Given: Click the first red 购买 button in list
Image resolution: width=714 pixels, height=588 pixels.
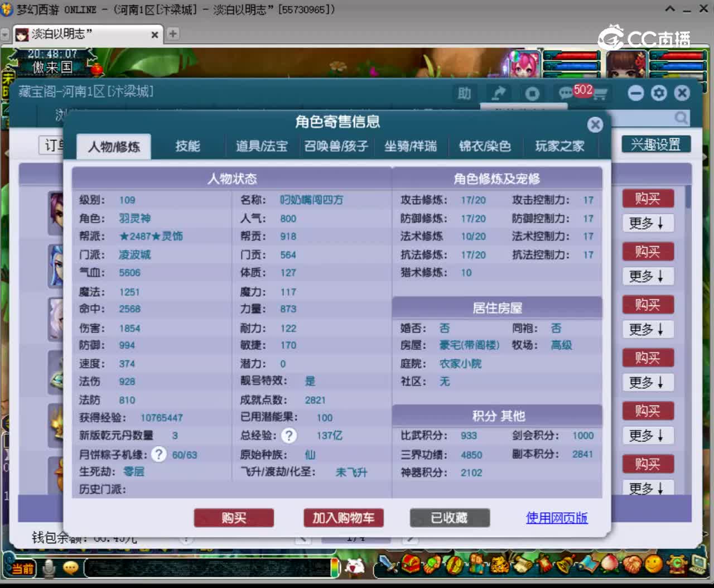Looking at the screenshot, I should [648, 199].
